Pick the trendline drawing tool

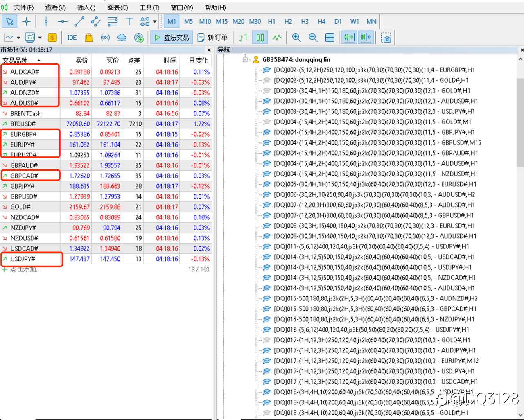(79, 21)
